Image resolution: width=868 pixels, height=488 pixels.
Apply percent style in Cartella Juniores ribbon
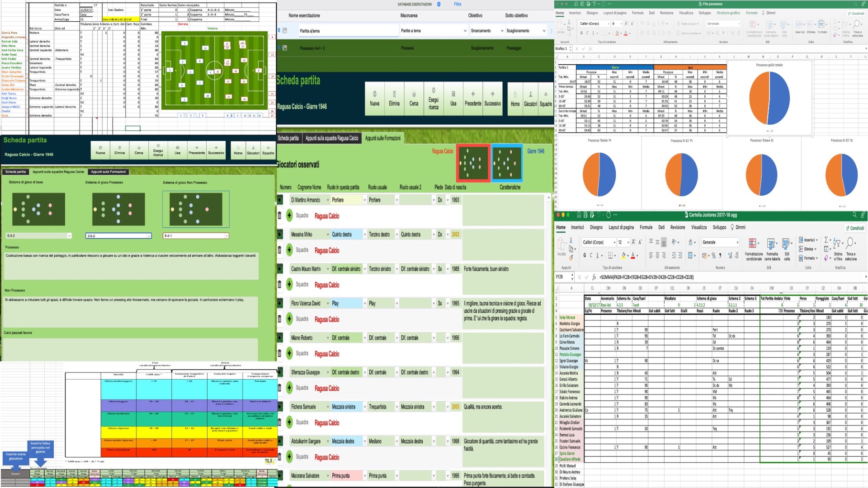click(x=713, y=255)
